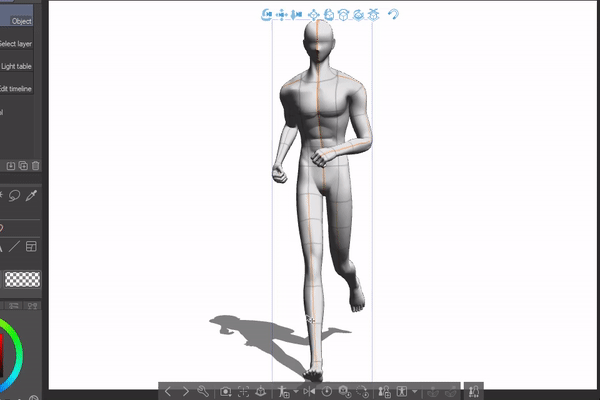Open camera angle preset icon

tap(226, 391)
